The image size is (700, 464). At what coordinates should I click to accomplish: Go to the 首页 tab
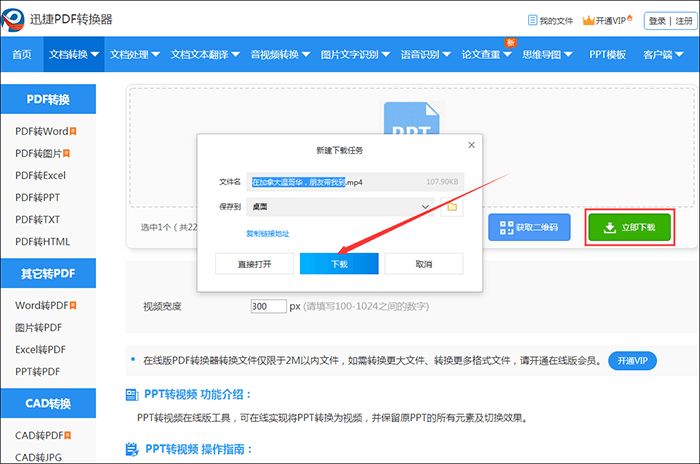click(x=22, y=54)
